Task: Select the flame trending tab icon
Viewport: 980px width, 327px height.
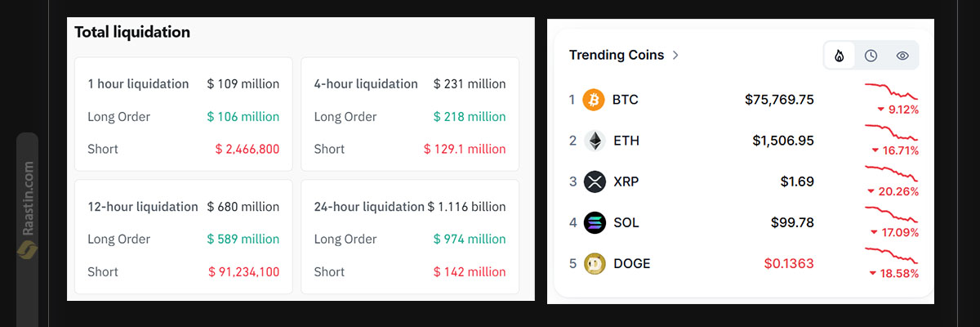Action: click(840, 56)
